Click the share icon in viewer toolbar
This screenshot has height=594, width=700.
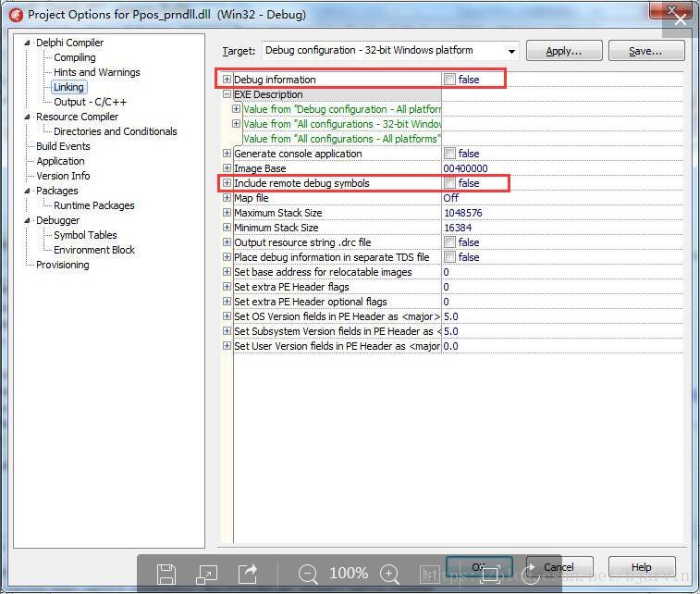[248, 574]
